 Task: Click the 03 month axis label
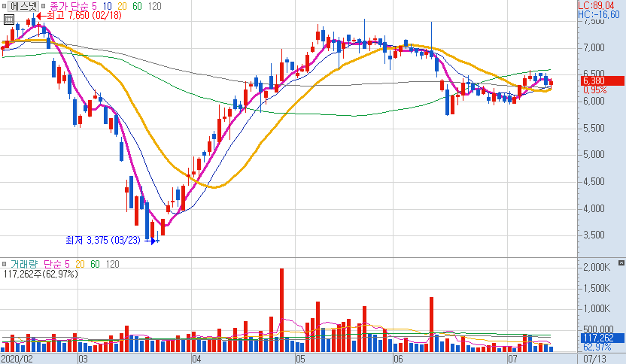pos(83,359)
